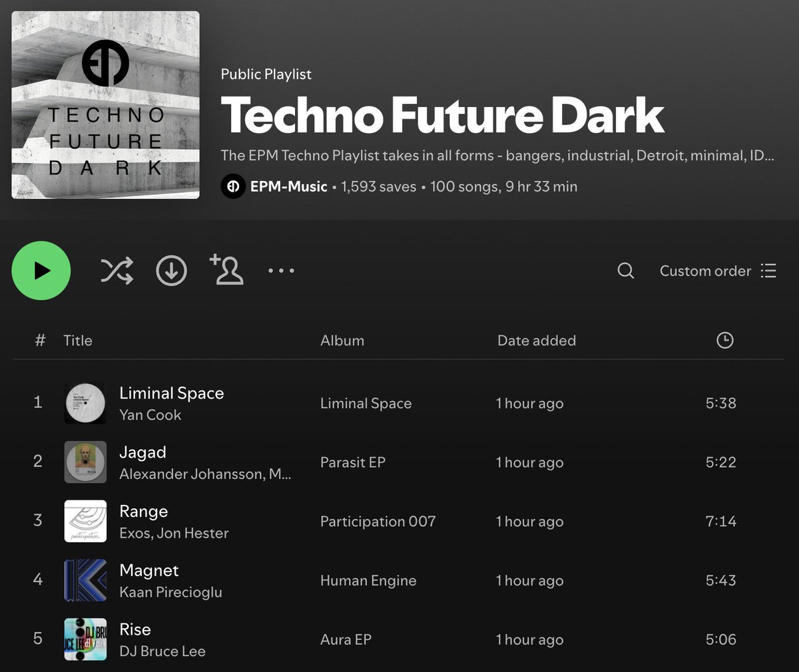Click the Public Playlist label
This screenshot has height=672, width=799.
[x=266, y=75]
